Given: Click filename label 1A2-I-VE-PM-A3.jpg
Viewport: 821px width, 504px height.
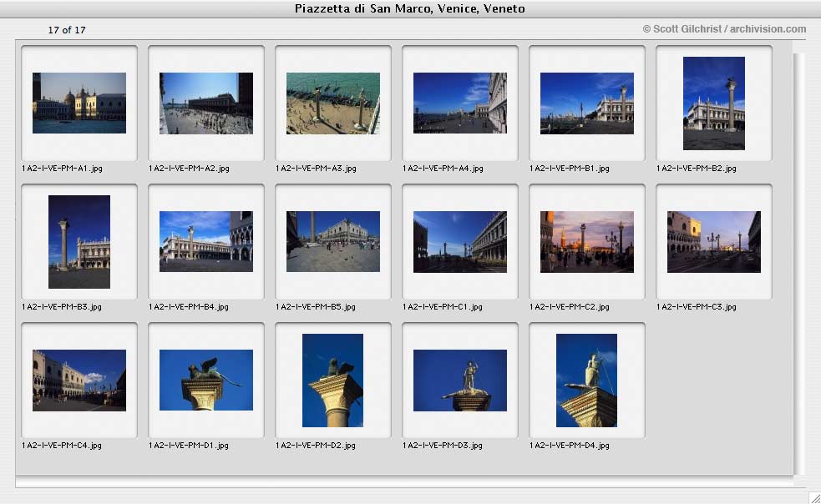Looking at the screenshot, I should [x=317, y=169].
